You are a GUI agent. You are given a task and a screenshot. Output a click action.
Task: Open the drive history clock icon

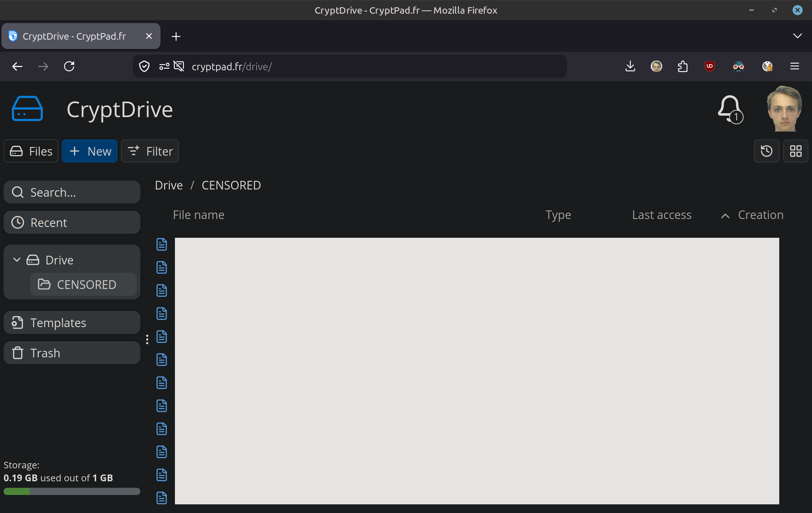point(766,151)
